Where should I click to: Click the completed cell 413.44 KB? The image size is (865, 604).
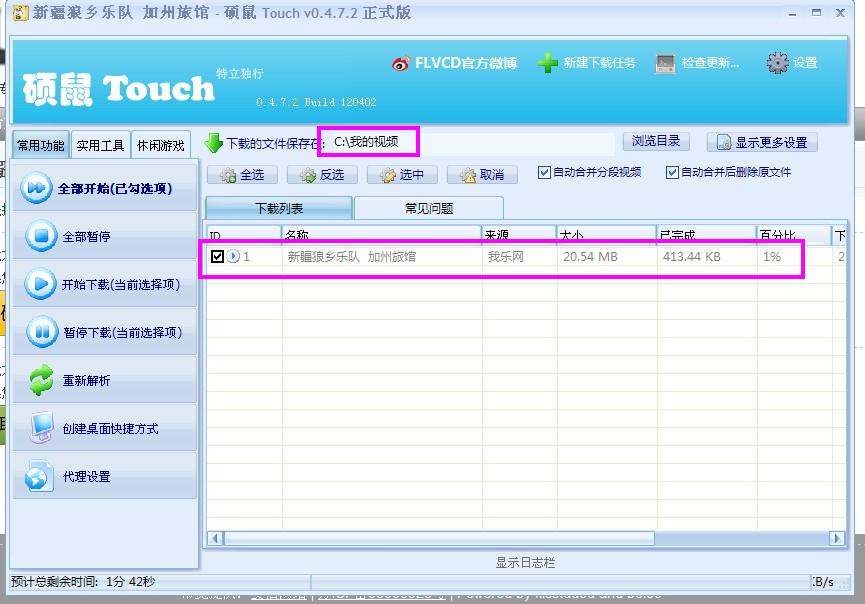tap(692, 256)
